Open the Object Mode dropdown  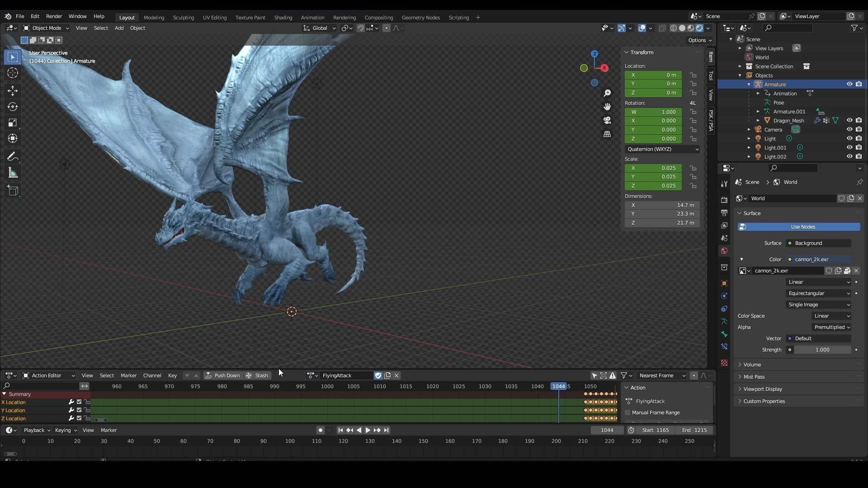click(x=46, y=28)
